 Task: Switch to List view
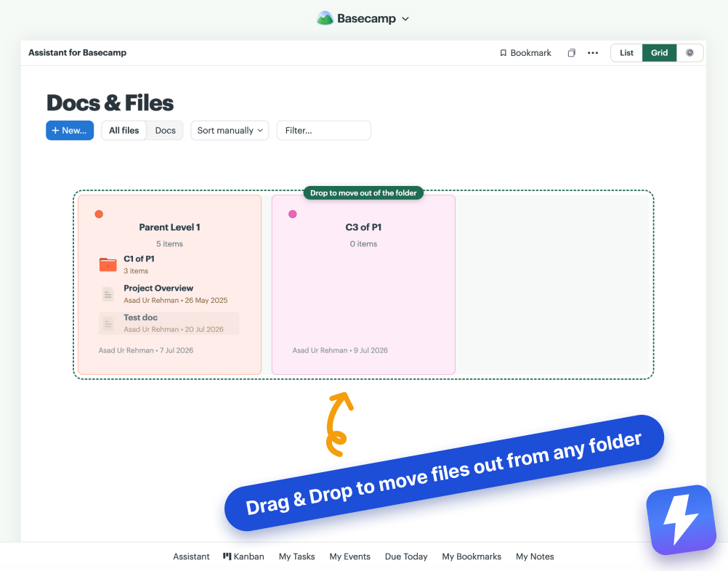(626, 53)
